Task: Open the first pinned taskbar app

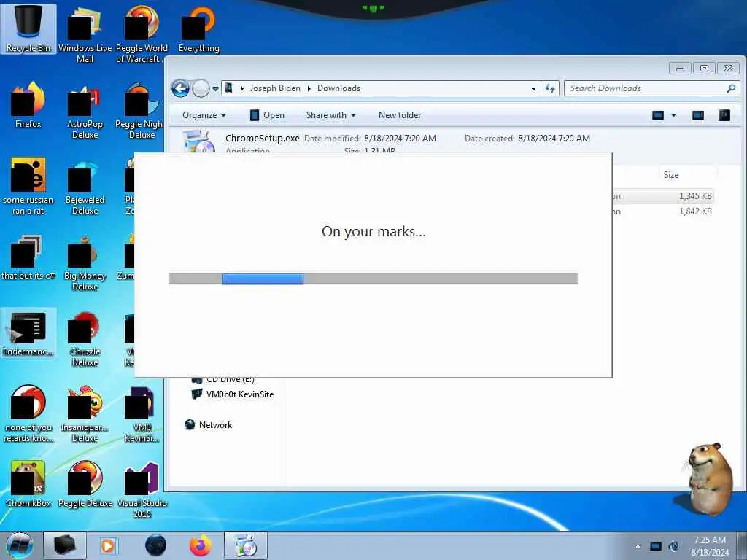Action: (x=64, y=545)
